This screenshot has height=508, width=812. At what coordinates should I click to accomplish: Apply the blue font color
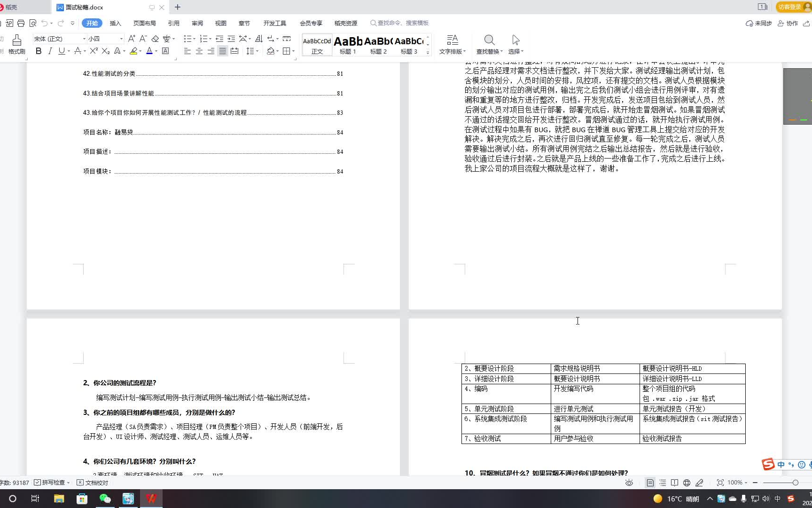click(x=149, y=51)
